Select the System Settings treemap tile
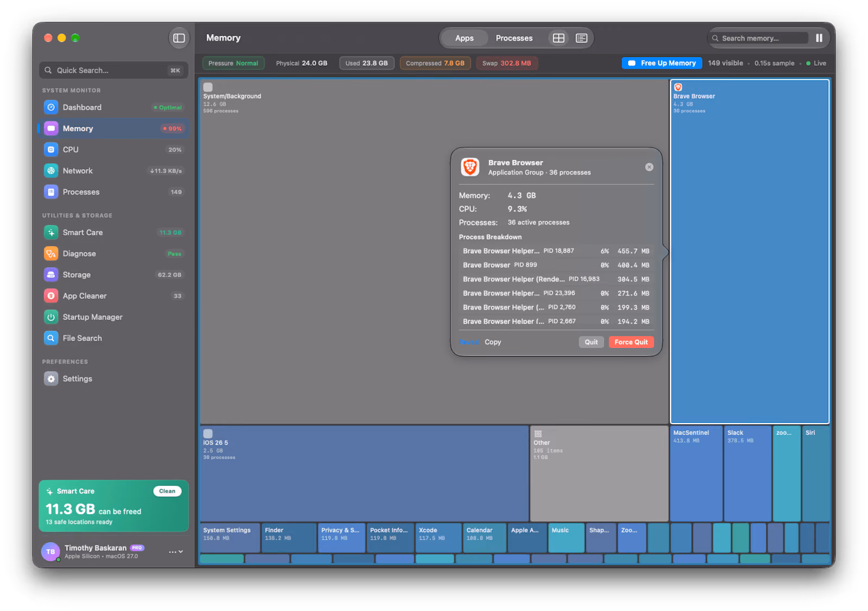The height and width of the screenshot is (611, 868). 230,538
